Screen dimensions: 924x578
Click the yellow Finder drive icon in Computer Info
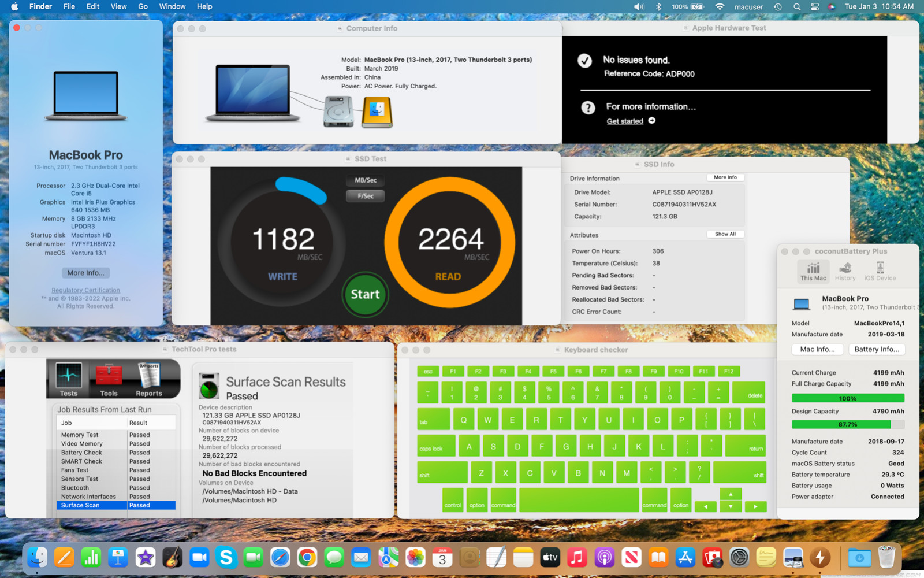[x=377, y=112]
